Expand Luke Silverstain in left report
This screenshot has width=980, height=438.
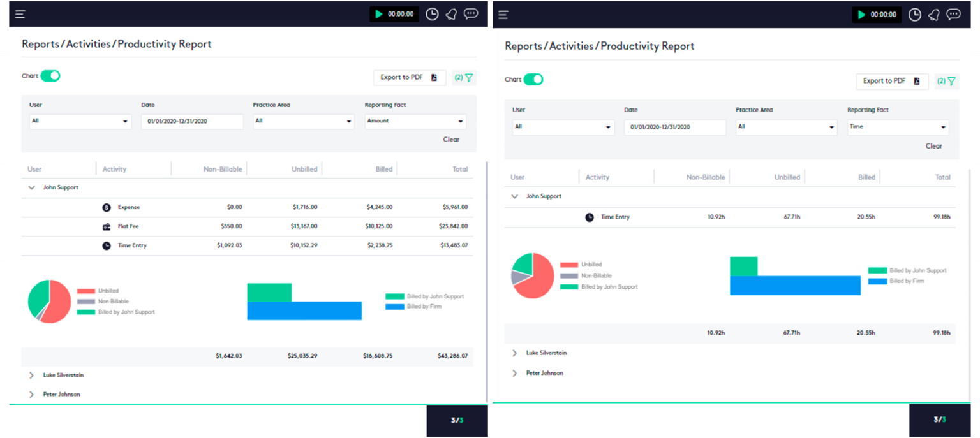31,376
